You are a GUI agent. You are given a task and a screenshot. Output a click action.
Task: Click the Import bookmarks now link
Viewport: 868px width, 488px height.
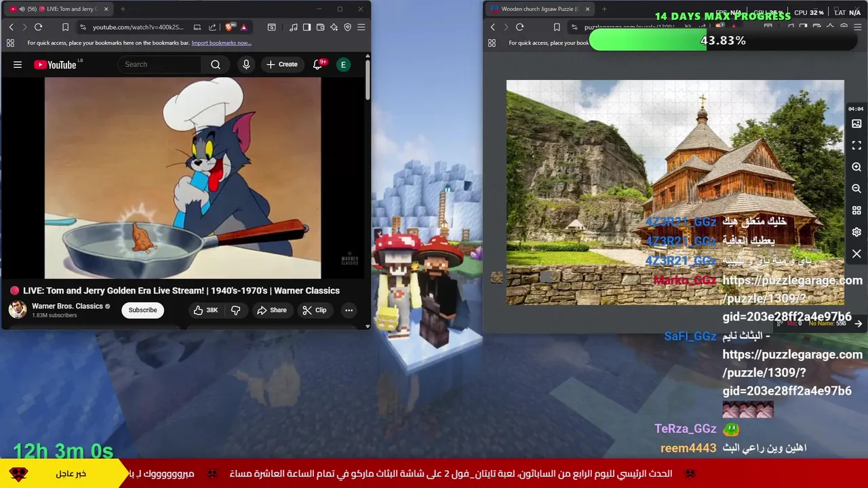click(221, 43)
